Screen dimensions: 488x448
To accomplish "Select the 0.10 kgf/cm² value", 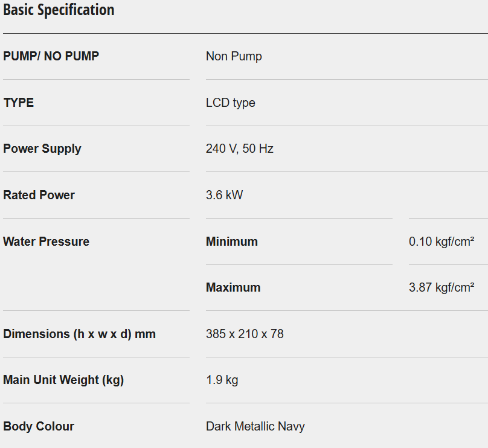I will click(x=441, y=242).
